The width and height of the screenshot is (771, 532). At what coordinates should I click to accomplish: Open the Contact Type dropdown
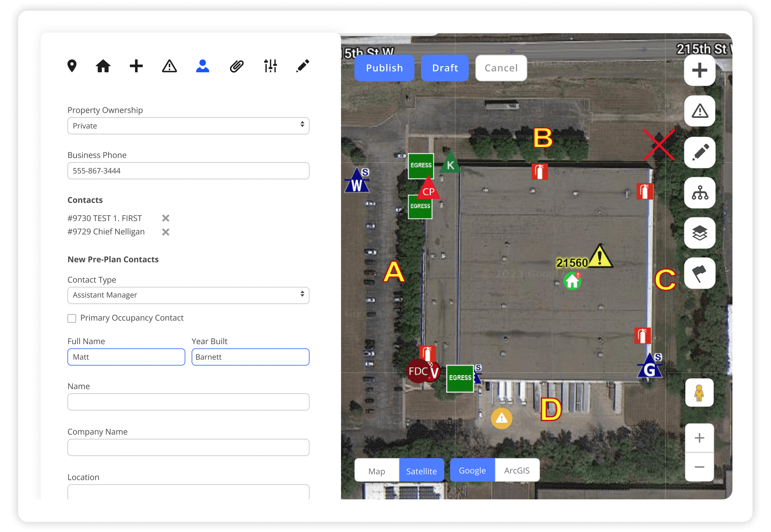188,295
